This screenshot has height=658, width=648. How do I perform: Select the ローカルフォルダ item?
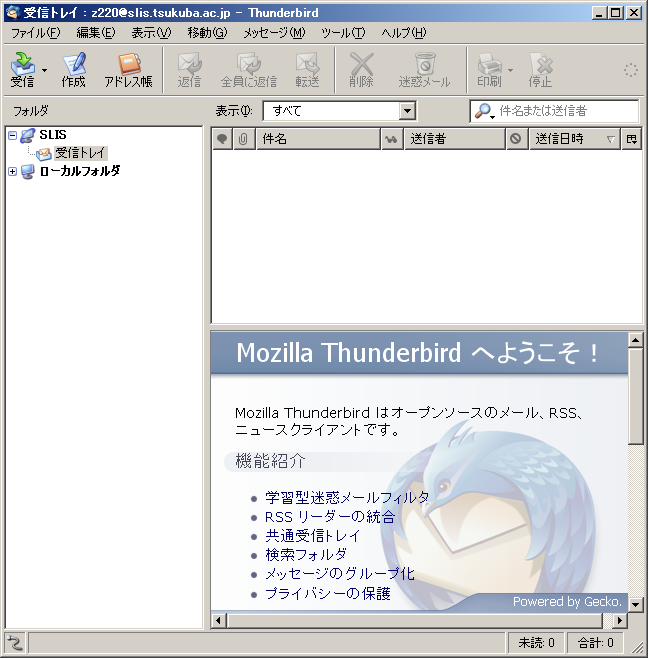[80, 171]
